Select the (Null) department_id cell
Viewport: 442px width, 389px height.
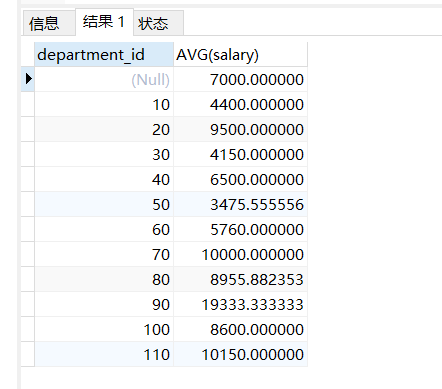(x=104, y=79)
